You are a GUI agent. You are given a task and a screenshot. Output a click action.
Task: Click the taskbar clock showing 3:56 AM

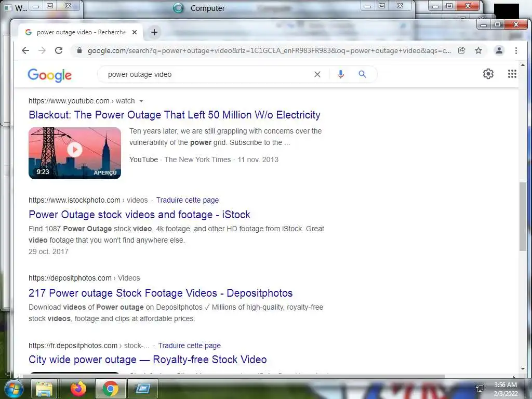point(505,389)
